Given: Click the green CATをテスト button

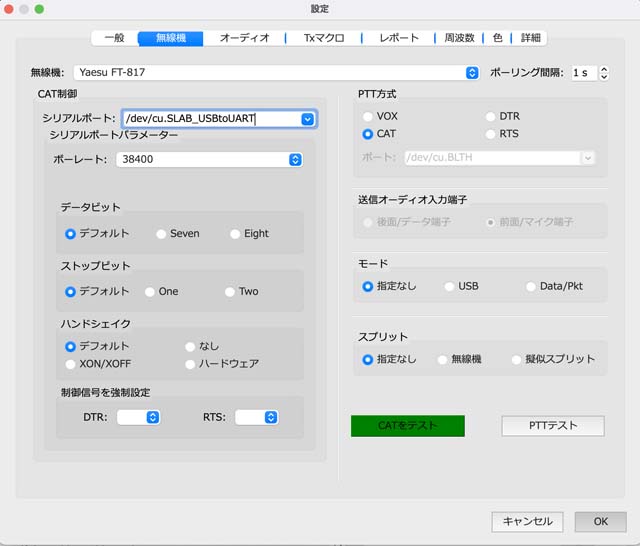Looking at the screenshot, I should click(408, 426).
